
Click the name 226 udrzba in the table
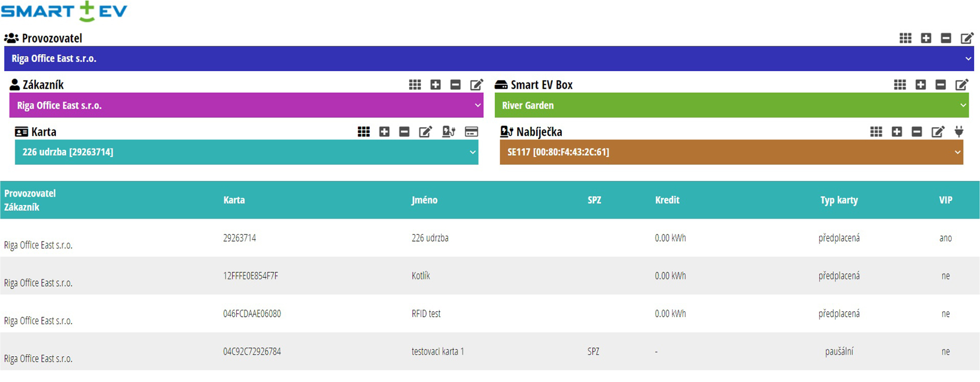click(x=430, y=238)
